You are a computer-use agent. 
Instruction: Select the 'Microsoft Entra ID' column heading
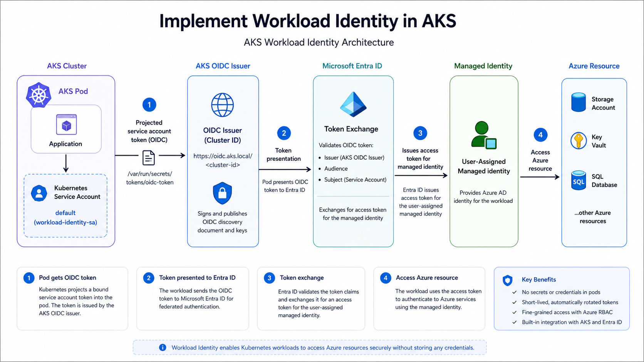[352, 66]
